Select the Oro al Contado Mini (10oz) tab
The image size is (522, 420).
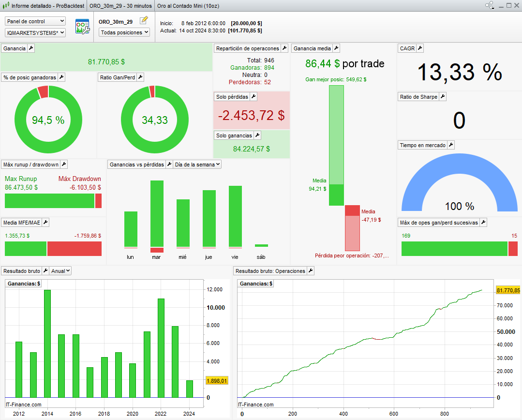[188, 6]
